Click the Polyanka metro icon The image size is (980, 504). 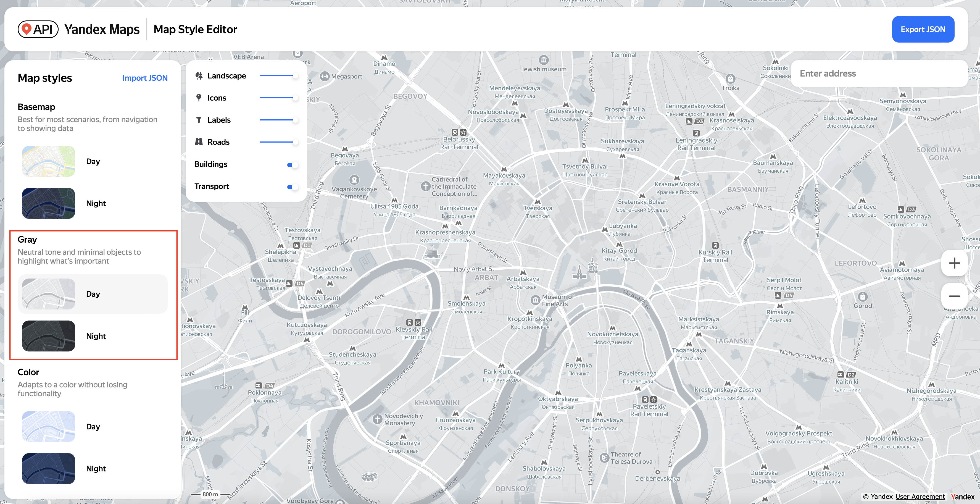[x=579, y=359]
